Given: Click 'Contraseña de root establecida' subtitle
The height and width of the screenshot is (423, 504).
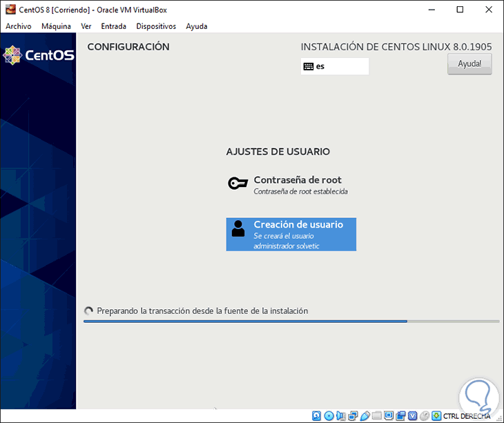Looking at the screenshot, I should click(x=300, y=191).
